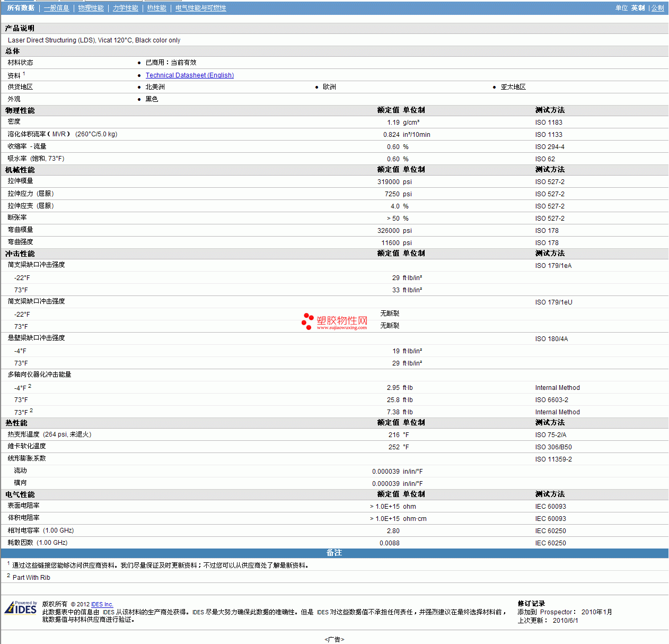Select flexural modulus value 326000
The image size is (669, 644).
388,231
